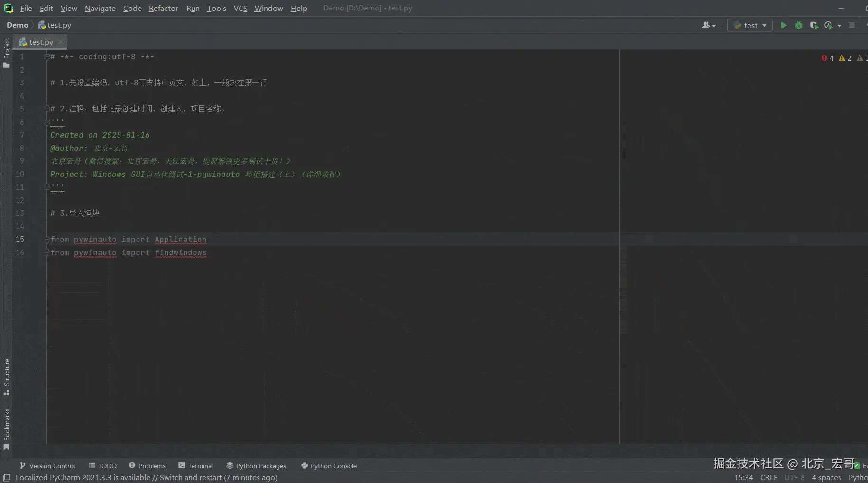The height and width of the screenshot is (483, 868).
Task: Click line number 10 in the gutter
Action: 20,174
